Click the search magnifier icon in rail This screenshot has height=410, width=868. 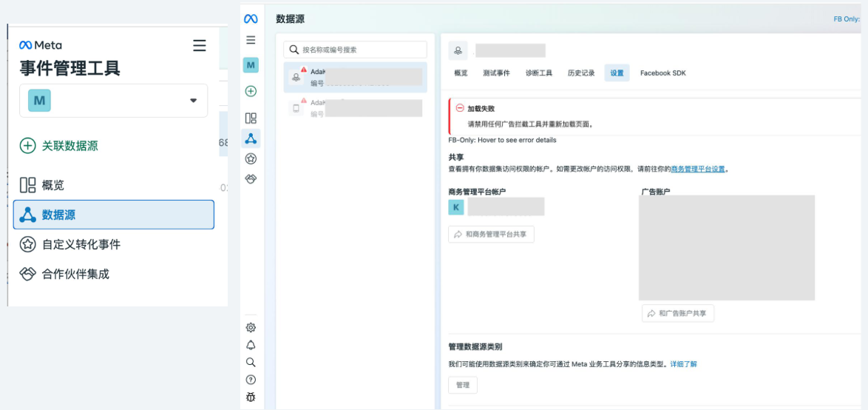point(251,363)
